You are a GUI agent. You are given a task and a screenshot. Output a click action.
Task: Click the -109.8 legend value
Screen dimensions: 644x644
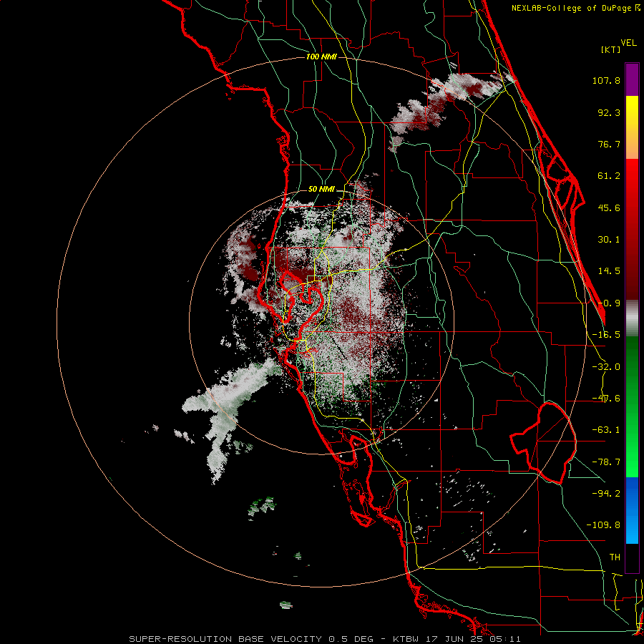[x=603, y=525]
